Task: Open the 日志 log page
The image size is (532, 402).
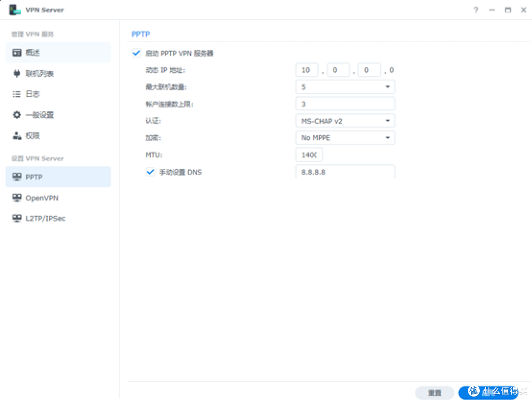Action: click(58, 94)
